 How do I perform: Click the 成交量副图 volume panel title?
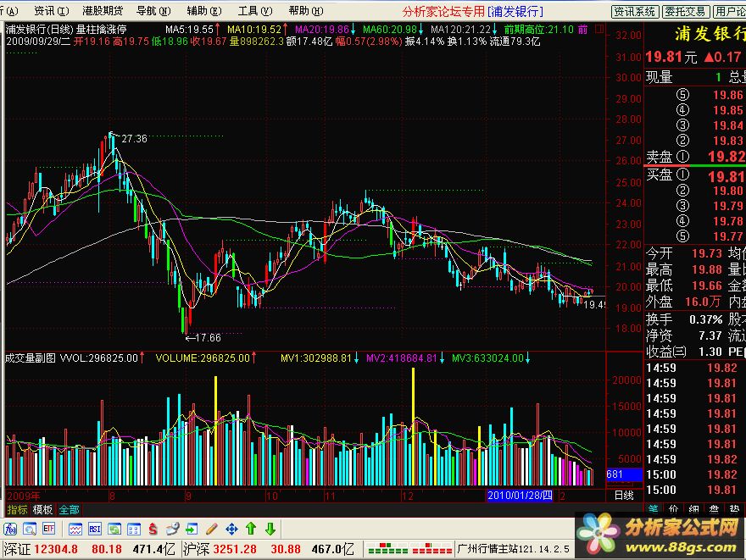click(30, 358)
